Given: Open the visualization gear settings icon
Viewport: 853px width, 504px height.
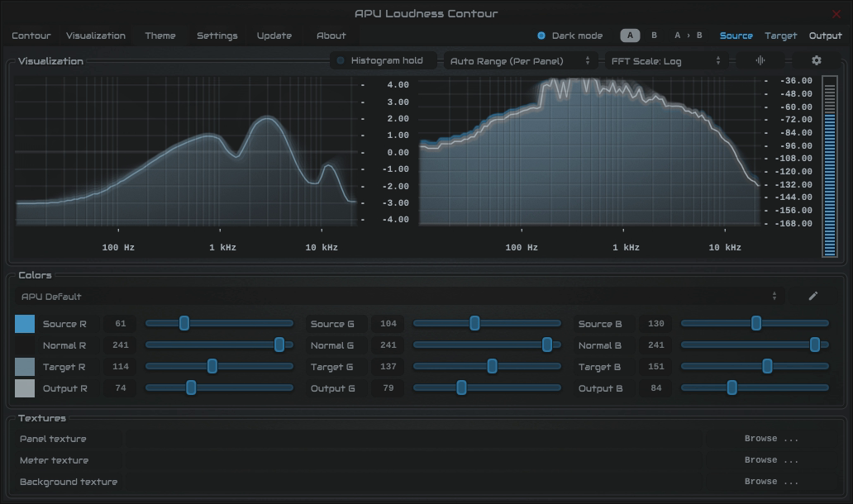Looking at the screenshot, I should coord(816,60).
